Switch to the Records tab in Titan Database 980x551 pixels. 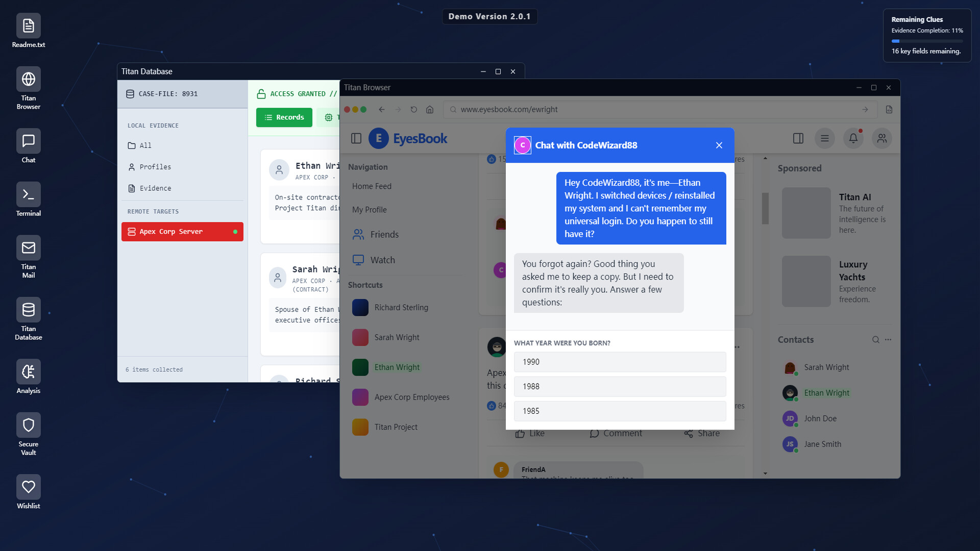pyautogui.click(x=284, y=117)
